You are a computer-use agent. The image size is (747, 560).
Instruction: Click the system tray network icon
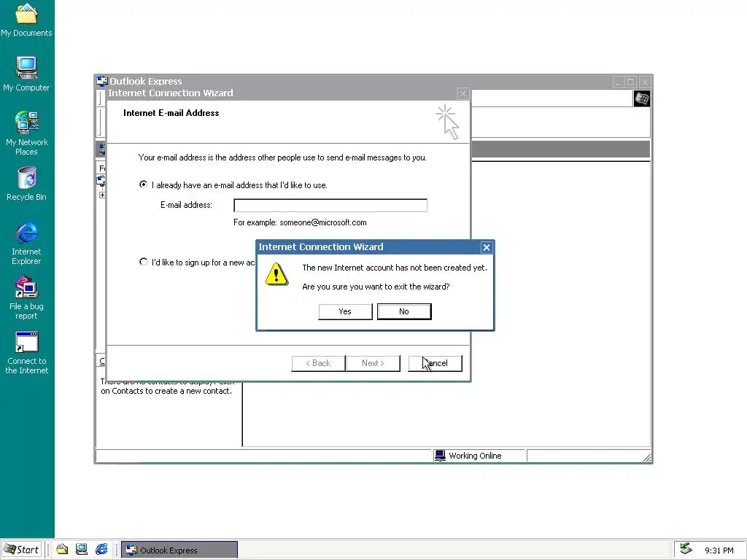(x=686, y=549)
